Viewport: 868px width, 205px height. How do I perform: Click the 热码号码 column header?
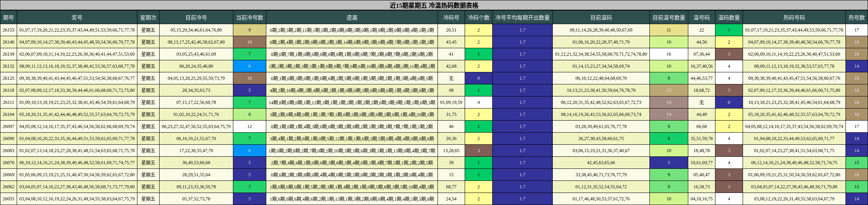pyautogui.click(x=794, y=18)
